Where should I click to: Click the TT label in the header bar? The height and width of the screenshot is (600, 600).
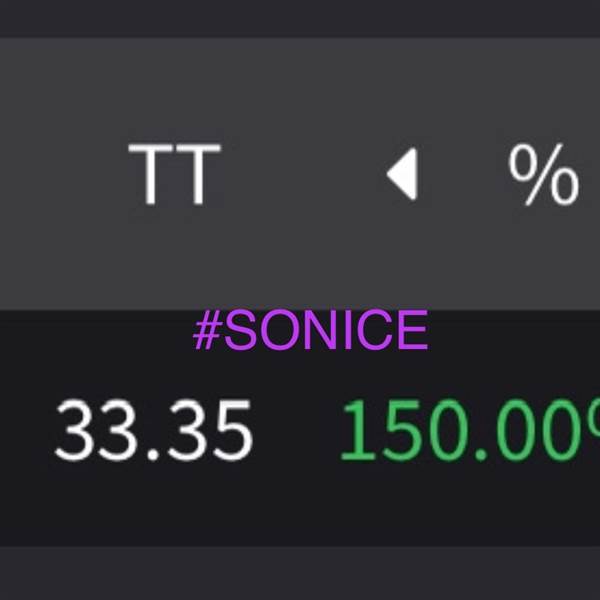[174, 175]
